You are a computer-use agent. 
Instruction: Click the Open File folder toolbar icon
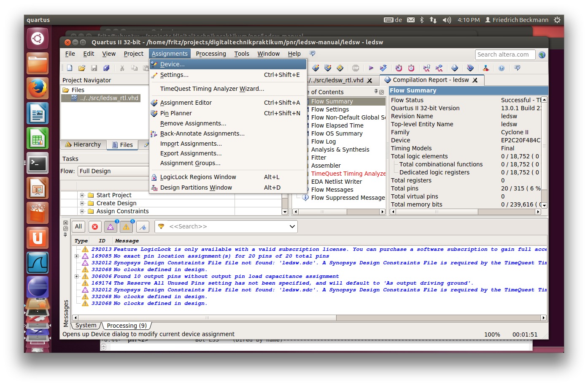(x=82, y=68)
